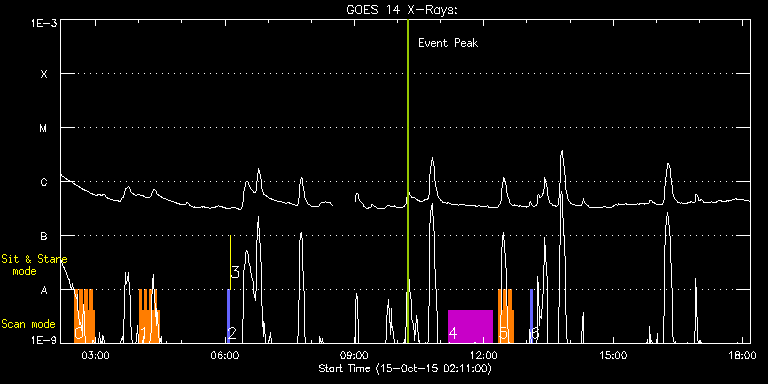Click the 06:00 time tick label
The width and height of the screenshot is (768, 384).
[226, 356]
